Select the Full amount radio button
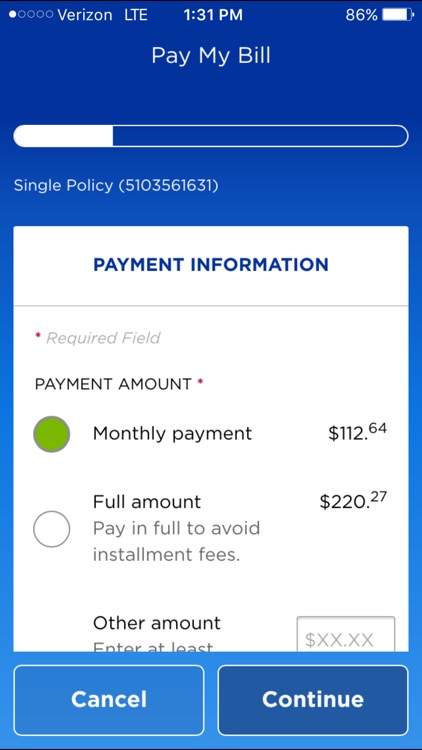The image size is (422, 750). [52, 529]
